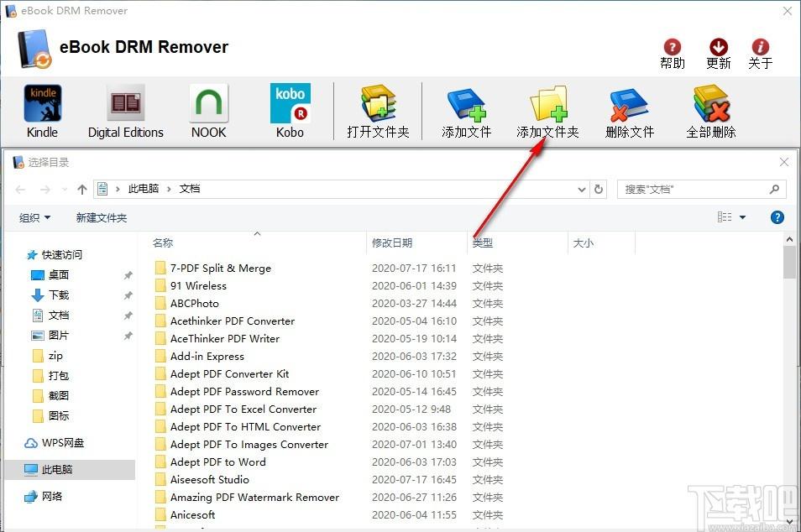Select WPS网盘 in the sidebar
Viewport: 801px width, 532px height.
tap(54, 443)
